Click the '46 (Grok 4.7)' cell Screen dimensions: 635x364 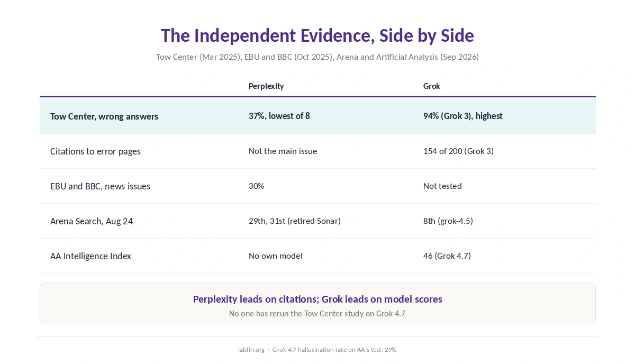447,256
